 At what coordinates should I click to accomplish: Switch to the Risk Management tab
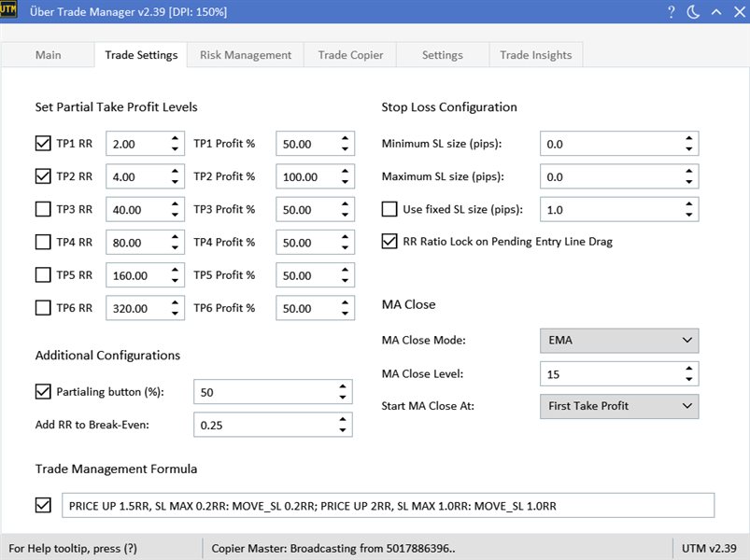246,55
